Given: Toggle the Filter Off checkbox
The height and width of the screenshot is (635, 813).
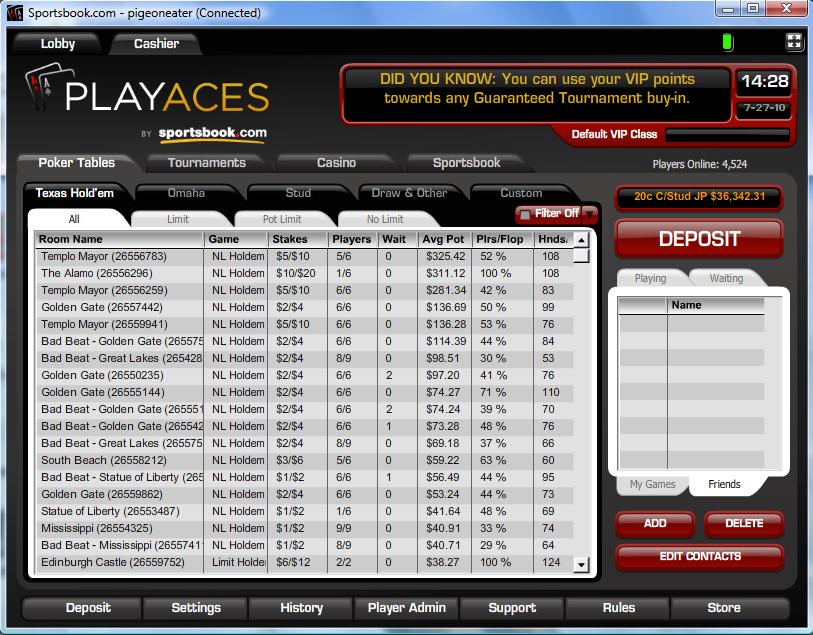Looking at the screenshot, I should pyautogui.click(x=525, y=214).
